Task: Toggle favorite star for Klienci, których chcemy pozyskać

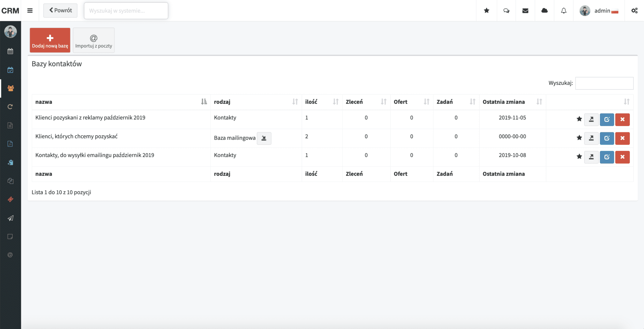Action: point(579,138)
